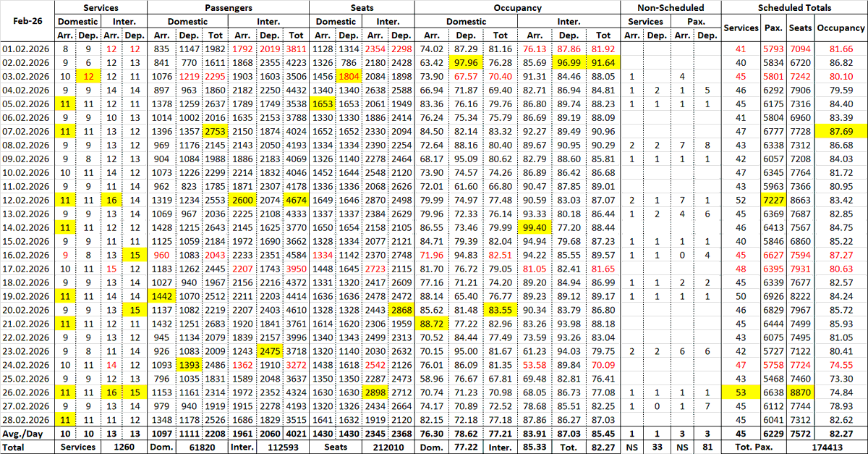Viewport: 868px width, 454px height.
Task: Select the date cell 01.02.2026
Action: point(27,49)
